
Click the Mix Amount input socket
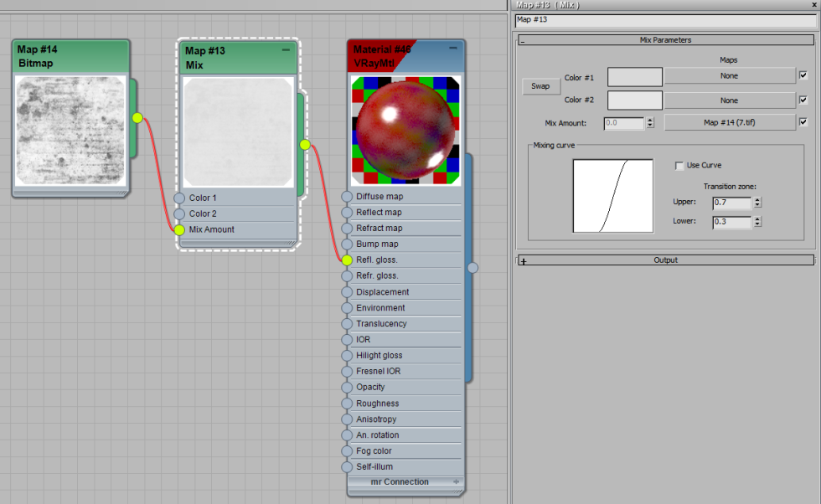[179, 229]
